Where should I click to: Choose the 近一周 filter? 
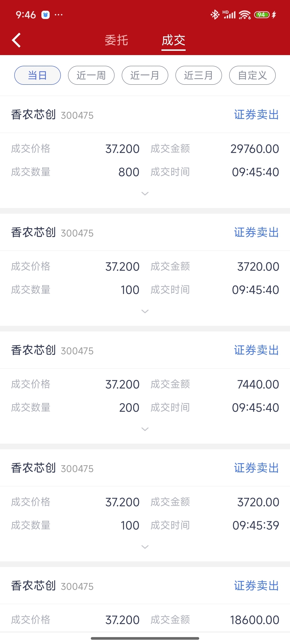click(91, 75)
